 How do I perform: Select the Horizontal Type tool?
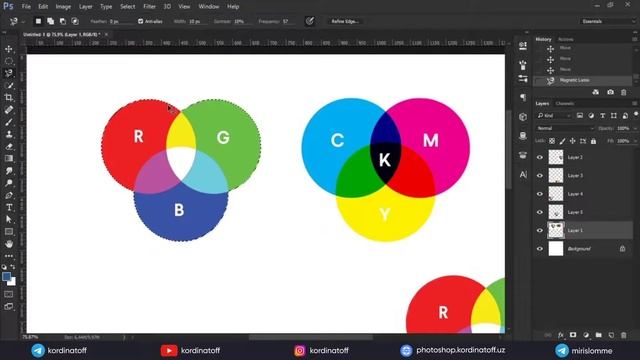tap(9, 207)
